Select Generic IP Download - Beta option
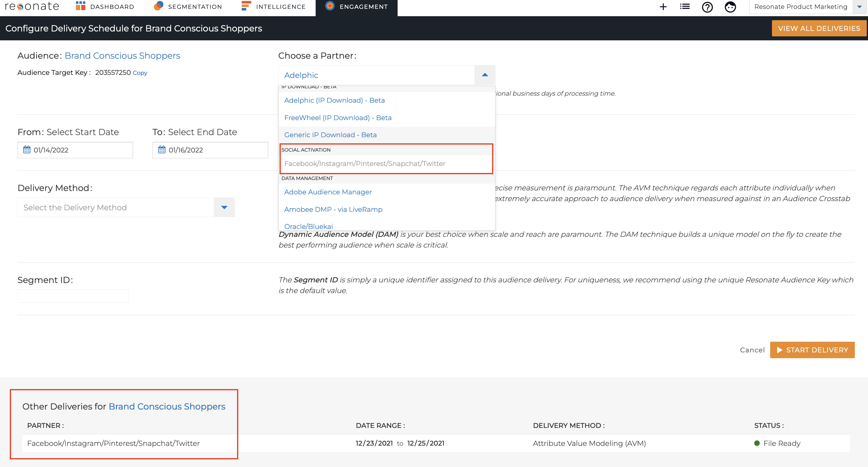Image resolution: width=868 pixels, height=467 pixels. tap(387, 135)
